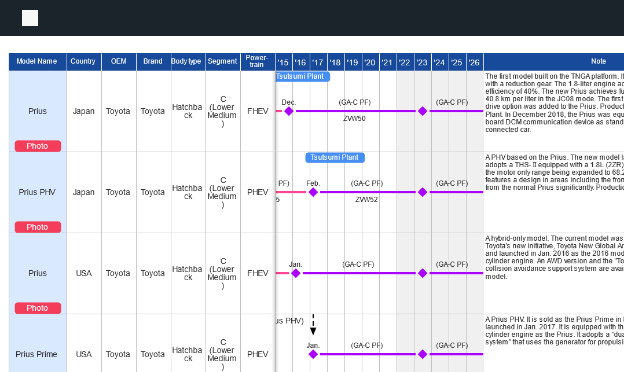
Task: Click the '23 year column header
Action: pyautogui.click(x=423, y=62)
